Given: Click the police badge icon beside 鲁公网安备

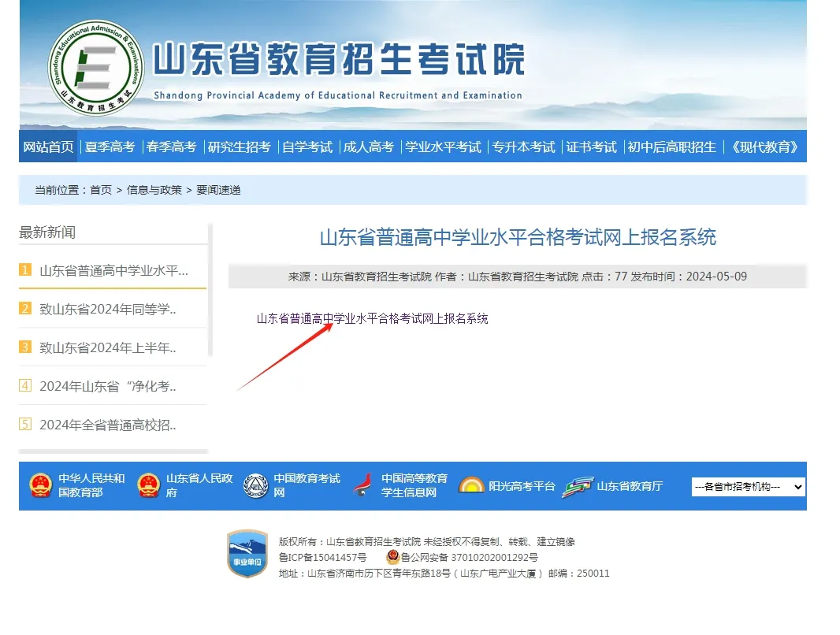Looking at the screenshot, I should (x=392, y=557).
